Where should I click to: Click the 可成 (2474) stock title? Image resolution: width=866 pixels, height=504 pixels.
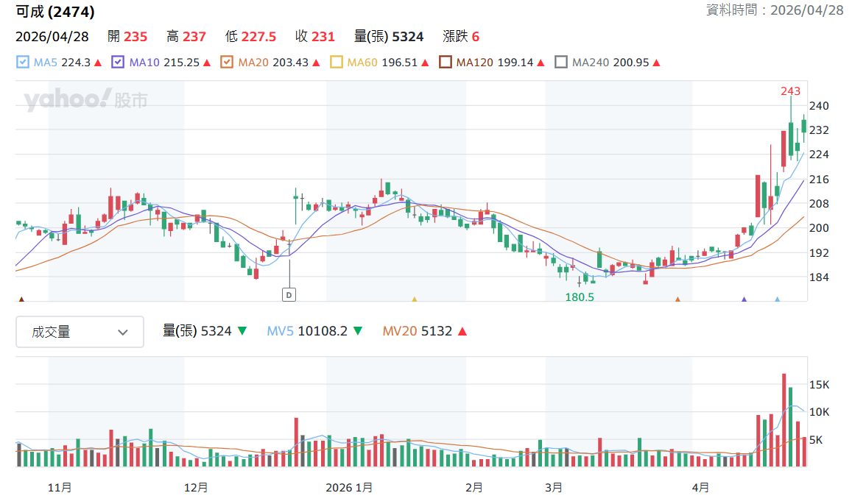(x=54, y=12)
